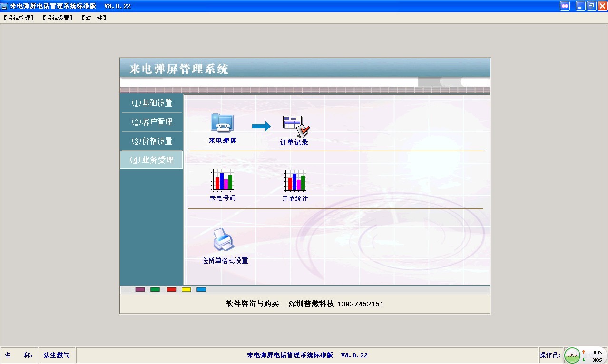Image resolution: width=608 pixels, height=364 pixels.
Task: Select the (1)基础设置 sidebar tab
Action: point(152,103)
